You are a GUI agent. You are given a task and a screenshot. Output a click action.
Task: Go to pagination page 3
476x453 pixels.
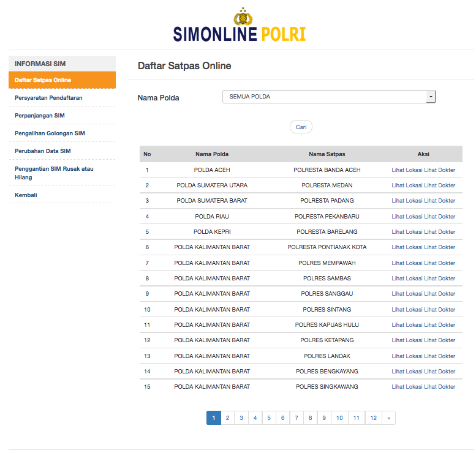point(241,418)
